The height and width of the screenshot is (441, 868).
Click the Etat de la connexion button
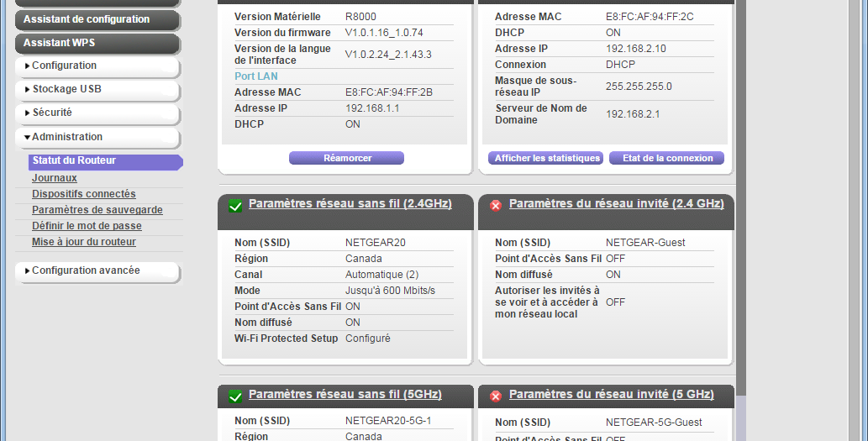point(666,158)
